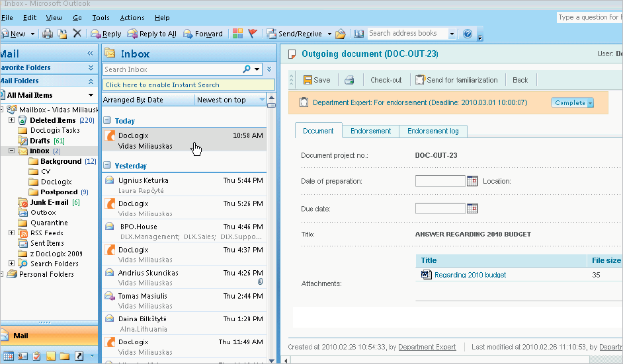The height and width of the screenshot is (364, 623).
Task: Open the BPO.House message from Thu 4:46 PM
Action: (x=184, y=231)
